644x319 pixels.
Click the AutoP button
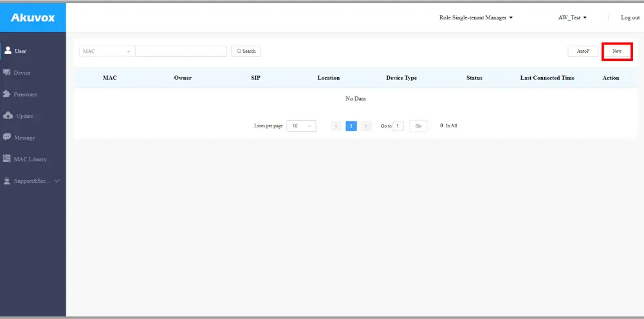[x=583, y=51]
